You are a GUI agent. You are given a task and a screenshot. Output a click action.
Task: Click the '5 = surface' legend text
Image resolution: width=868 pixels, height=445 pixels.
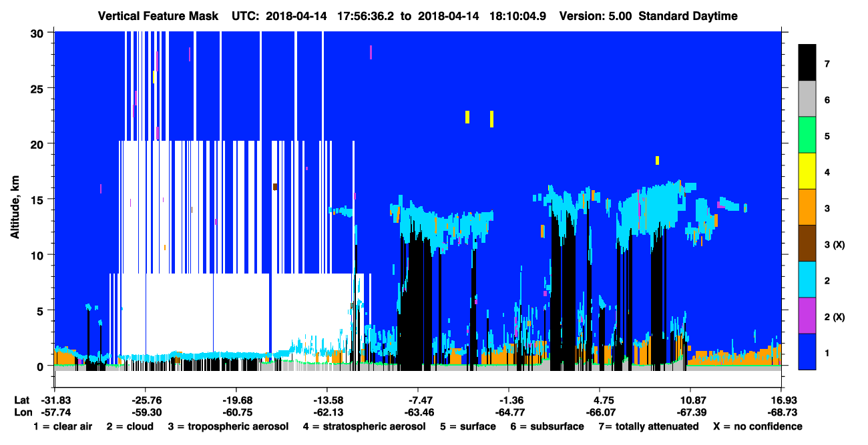click(467, 426)
